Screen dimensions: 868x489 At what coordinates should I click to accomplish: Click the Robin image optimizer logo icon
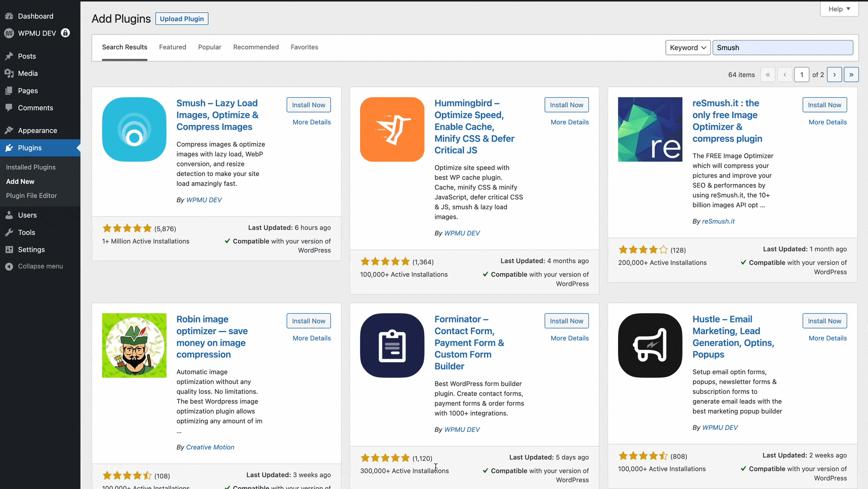(134, 345)
